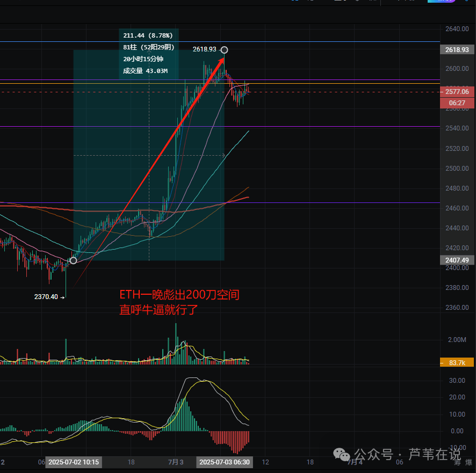Click the 2618.93 price axis label
The width and height of the screenshot is (476, 473).
tap(457, 49)
